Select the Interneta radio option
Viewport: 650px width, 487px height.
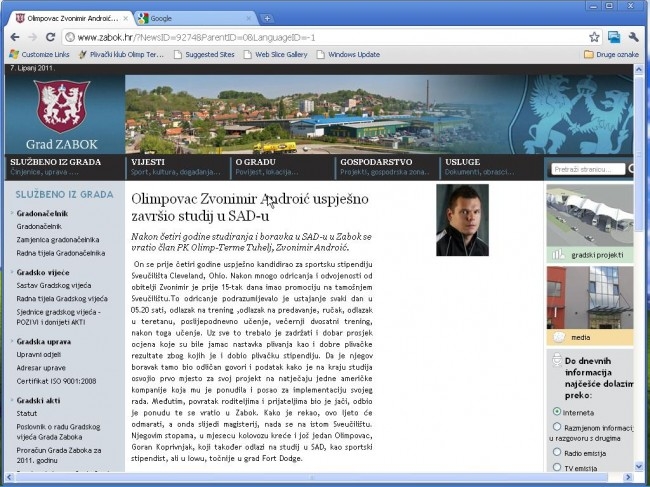click(x=557, y=412)
